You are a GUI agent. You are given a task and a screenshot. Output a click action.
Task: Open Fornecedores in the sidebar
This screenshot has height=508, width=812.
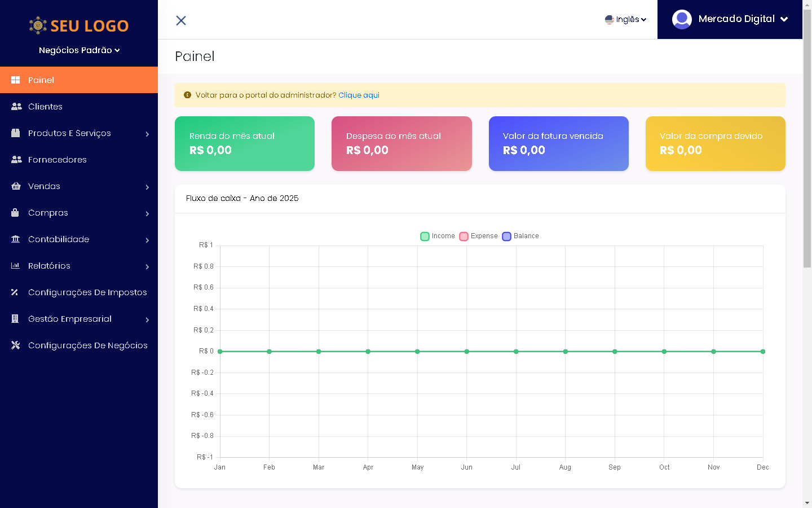pyautogui.click(x=58, y=160)
